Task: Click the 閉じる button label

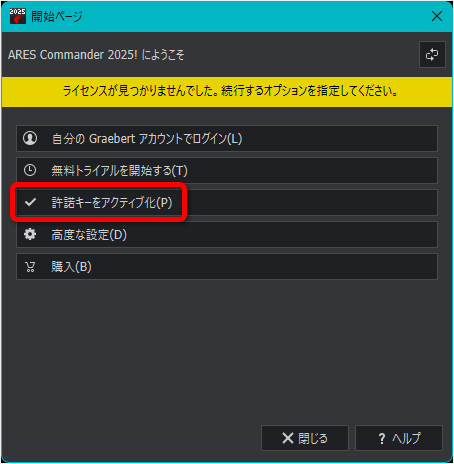Action: 313,438
